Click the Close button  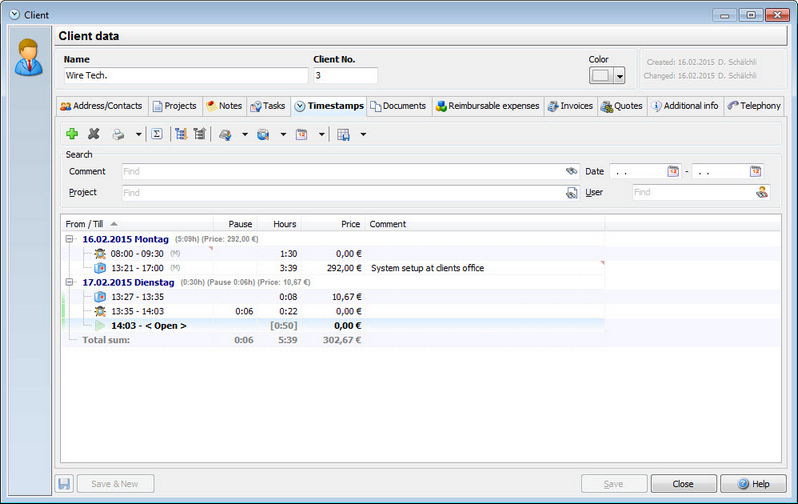click(x=683, y=484)
